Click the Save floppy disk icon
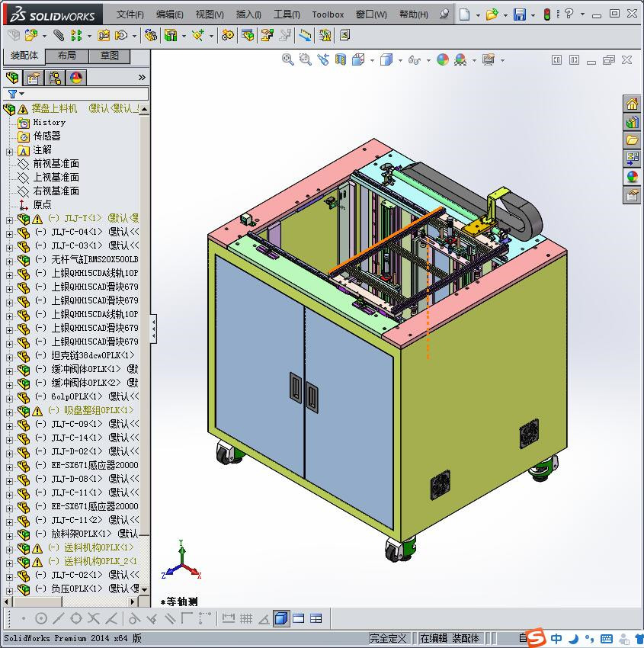 [x=520, y=14]
